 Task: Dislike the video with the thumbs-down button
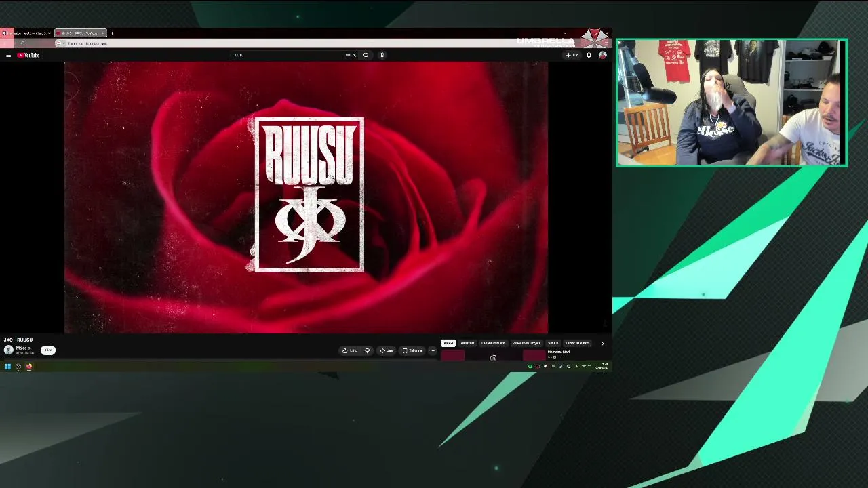[367, 350]
